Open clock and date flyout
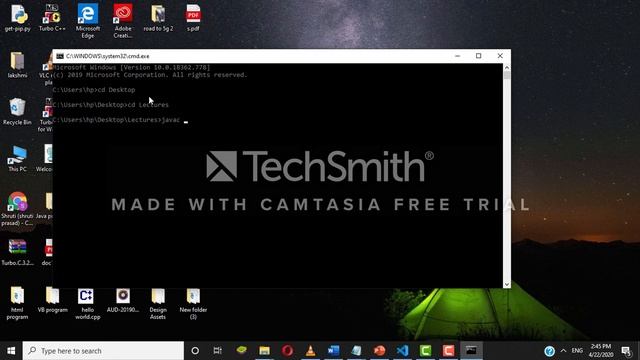This screenshot has width=640, height=360. pos(601,351)
